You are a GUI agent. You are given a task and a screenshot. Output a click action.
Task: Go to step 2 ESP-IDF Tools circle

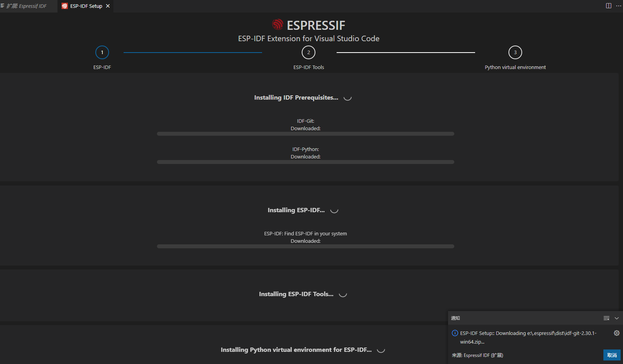[x=308, y=52]
